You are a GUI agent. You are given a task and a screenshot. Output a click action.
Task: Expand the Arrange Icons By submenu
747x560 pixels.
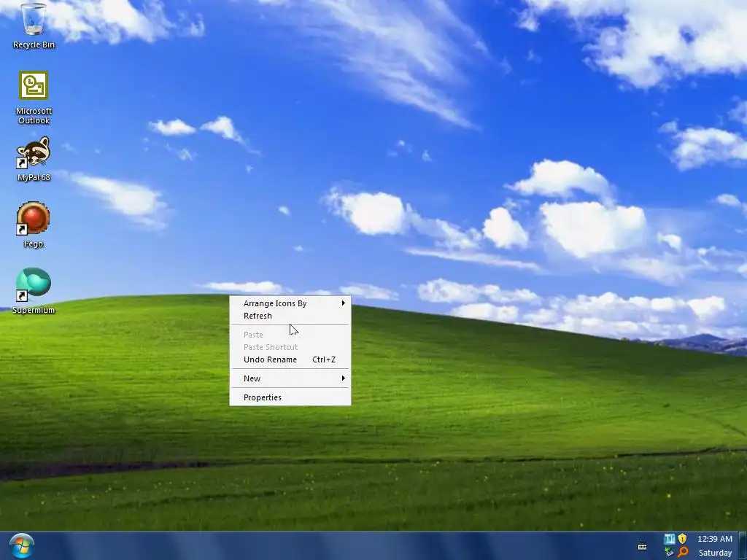pyautogui.click(x=290, y=303)
